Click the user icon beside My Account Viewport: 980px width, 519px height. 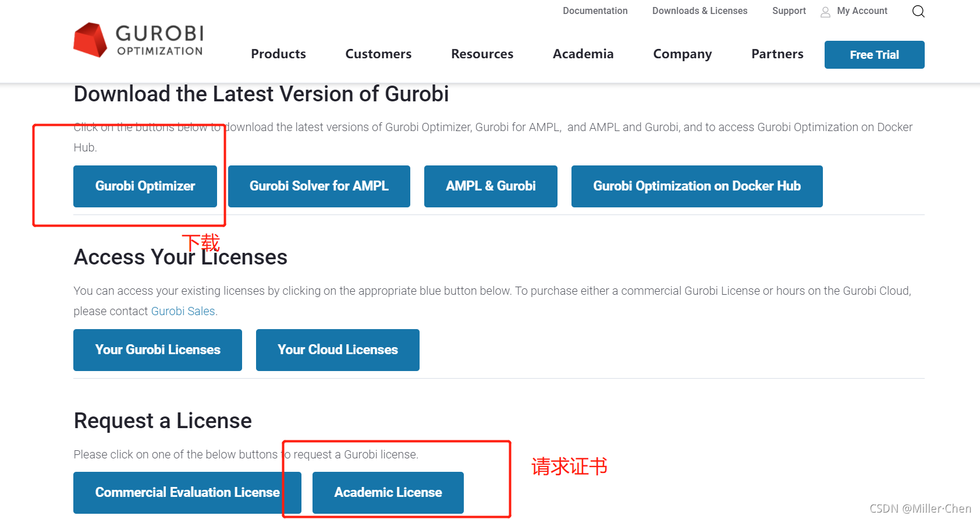pyautogui.click(x=825, y=12)
